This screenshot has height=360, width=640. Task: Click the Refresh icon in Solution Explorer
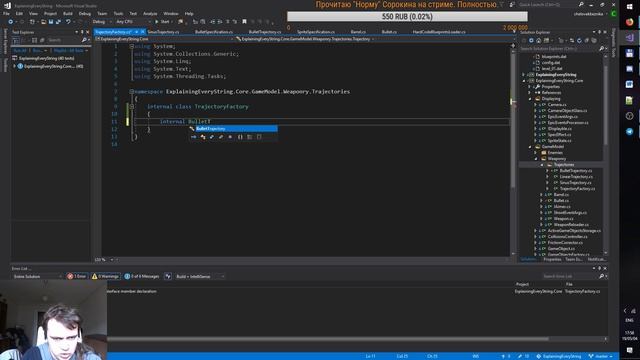pyautogui.click(x=579, y=40)
